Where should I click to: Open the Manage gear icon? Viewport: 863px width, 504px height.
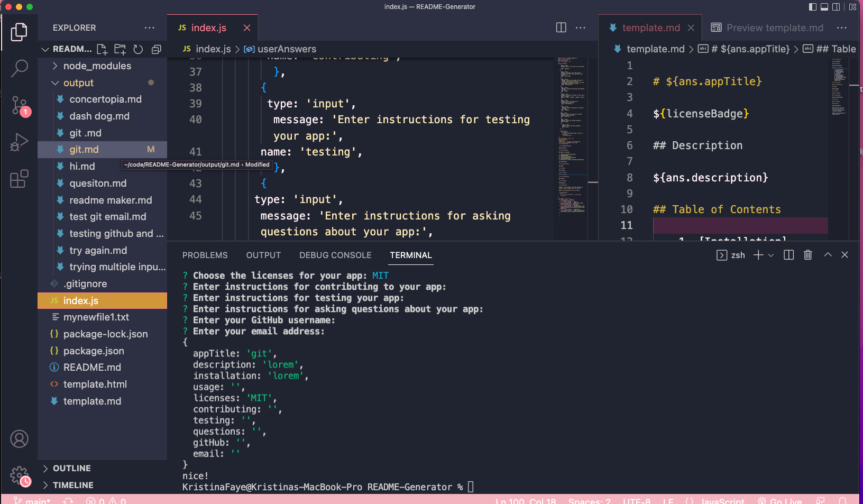pos(19,475)
